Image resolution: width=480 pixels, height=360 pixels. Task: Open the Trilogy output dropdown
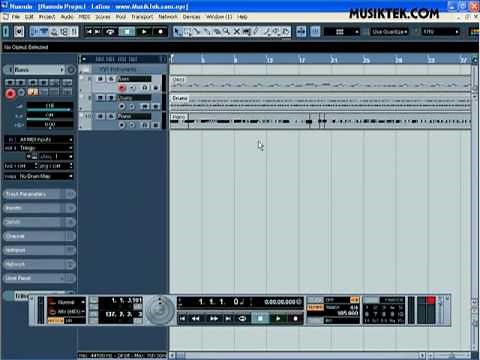tap(39, 148)
